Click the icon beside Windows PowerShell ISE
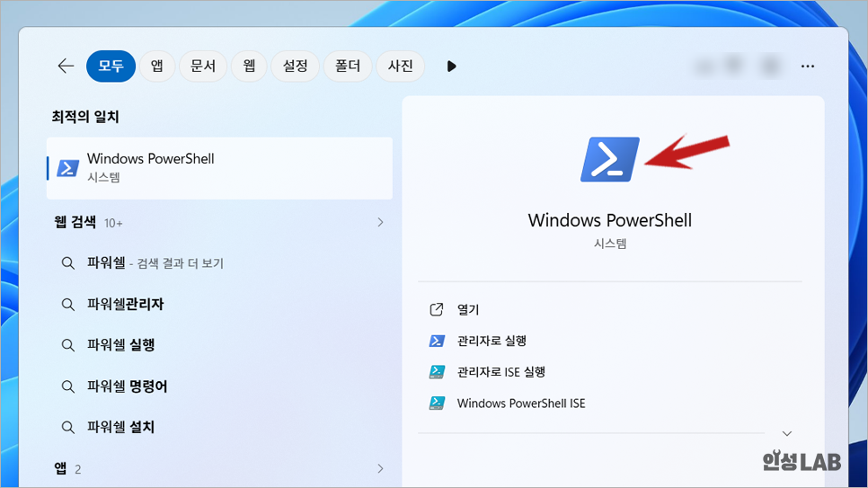868x488 pixels. click(437, 404)
